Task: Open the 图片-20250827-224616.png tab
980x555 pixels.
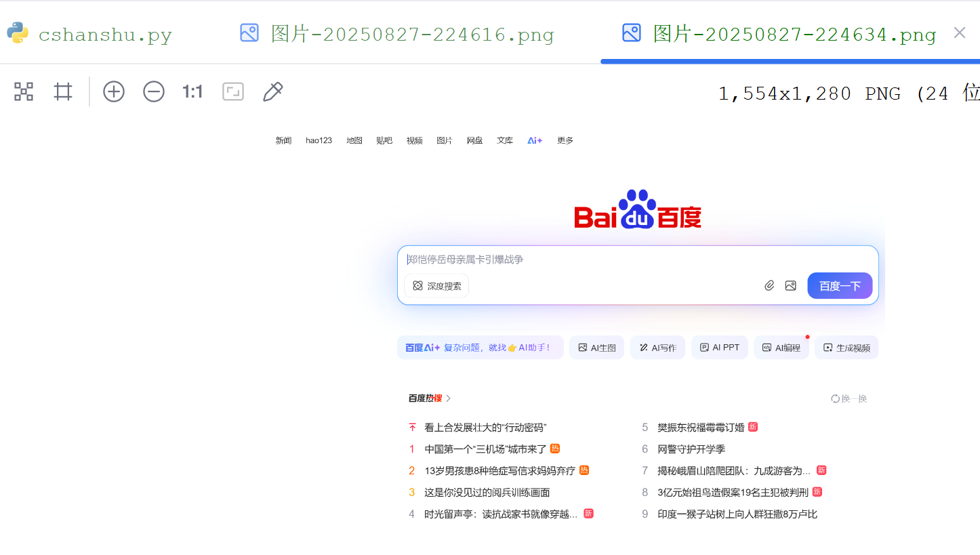Action: click(x=412, y=34)
